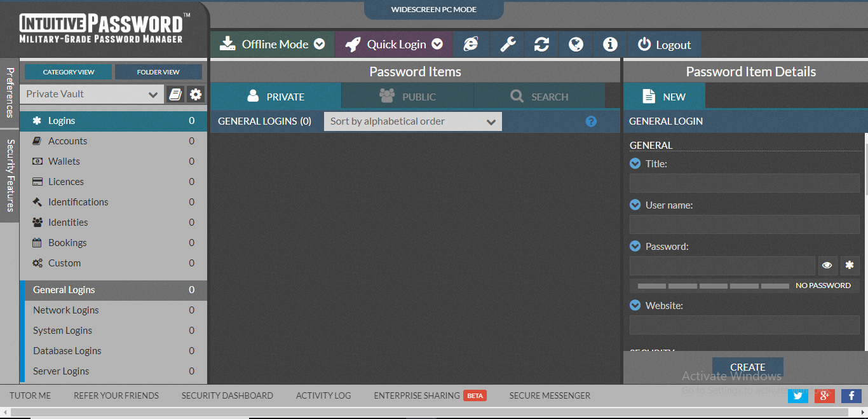The image size is (868, 419).
Task: Click the CATEGORY VIEW button
Action: 69,72
